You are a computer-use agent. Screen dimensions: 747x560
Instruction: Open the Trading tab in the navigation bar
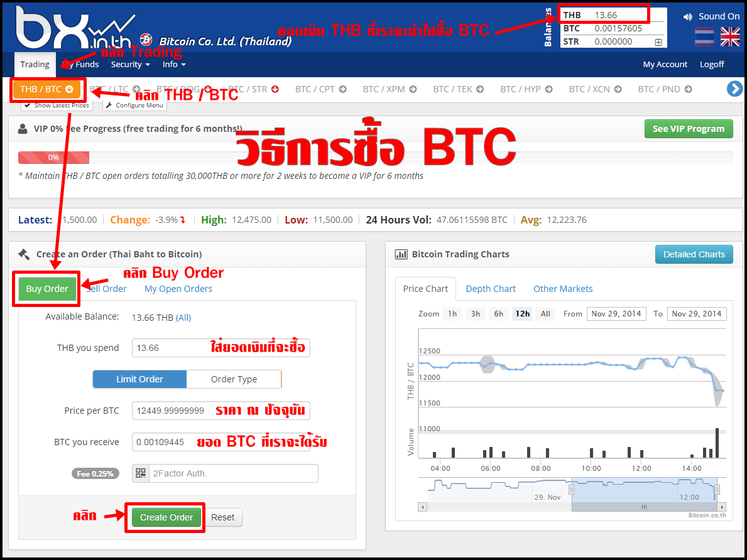[x=35, y=64]
